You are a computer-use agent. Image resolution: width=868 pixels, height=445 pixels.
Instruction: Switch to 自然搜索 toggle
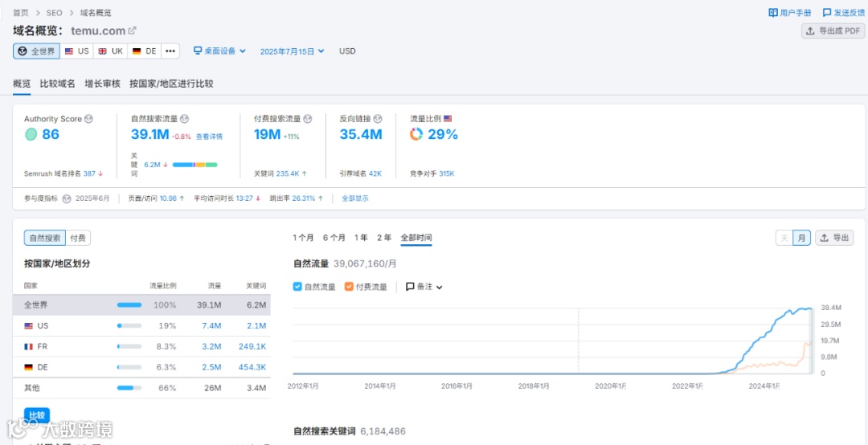45,238
